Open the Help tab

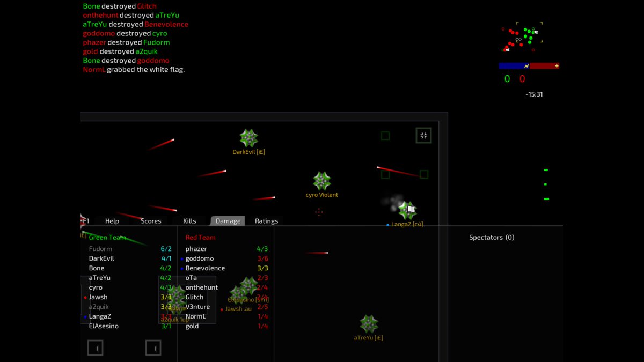coord(112,221)
